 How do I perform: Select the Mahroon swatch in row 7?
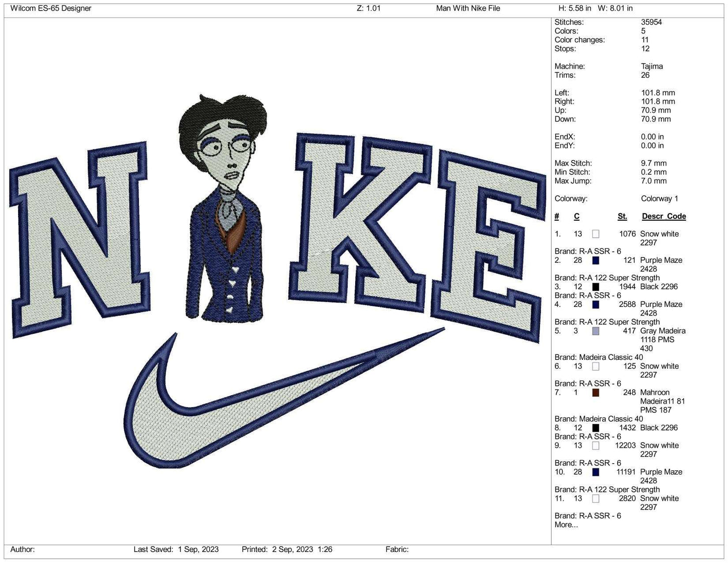click(595, 393)
